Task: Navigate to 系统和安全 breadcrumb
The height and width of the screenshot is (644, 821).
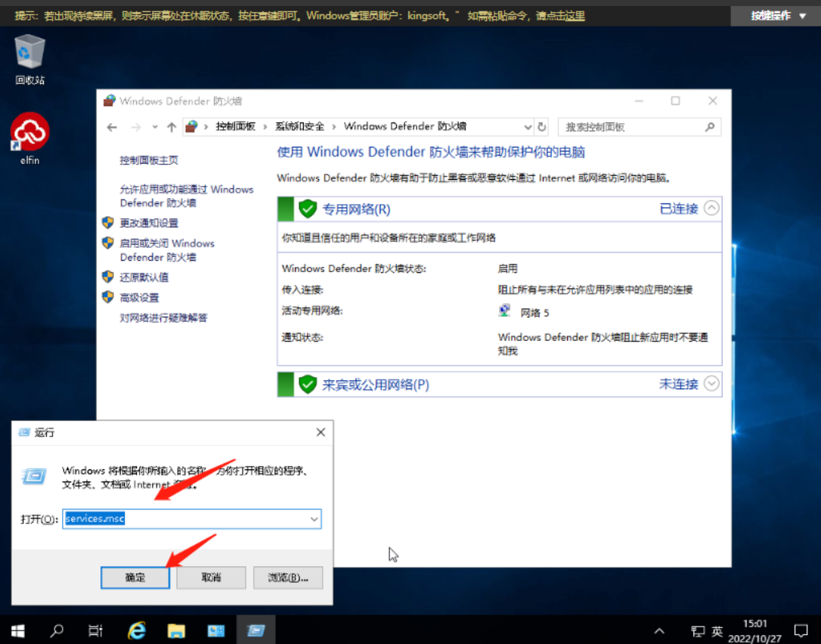Action: click(299, 127)
